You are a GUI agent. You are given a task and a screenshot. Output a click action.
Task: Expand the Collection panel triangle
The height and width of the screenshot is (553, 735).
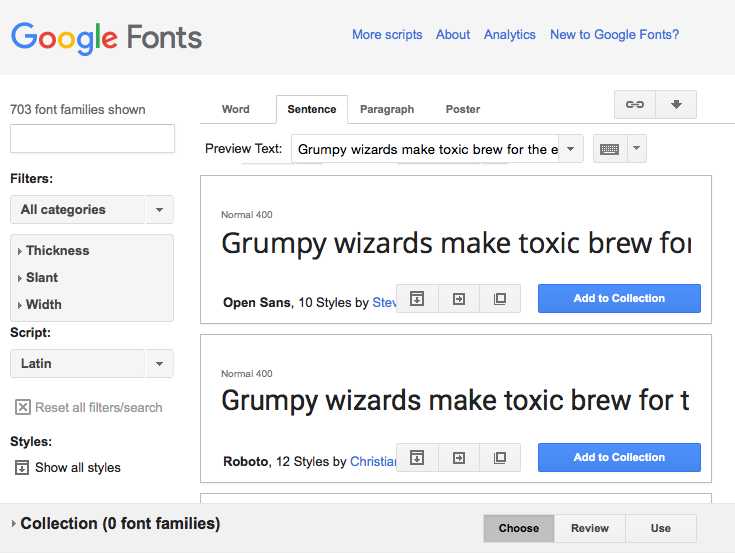(x=14, y=523)
